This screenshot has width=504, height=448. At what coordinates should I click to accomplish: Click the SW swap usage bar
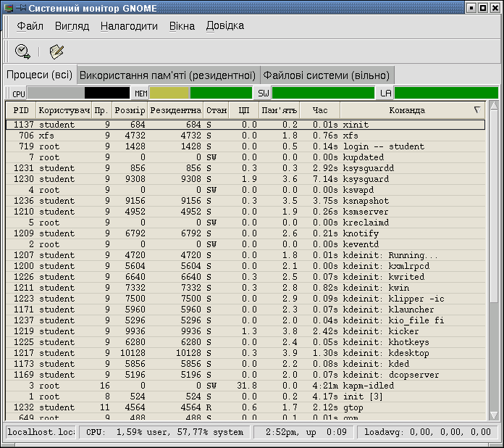(x=324, y=94)
